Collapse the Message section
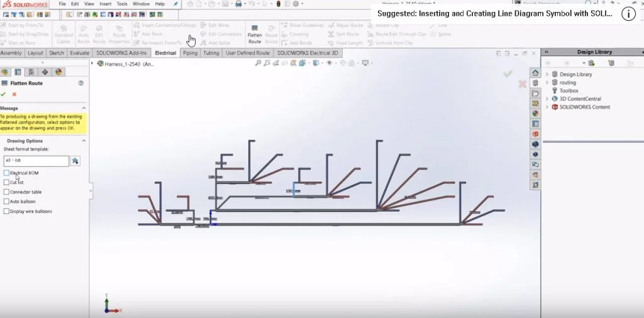 84,108
